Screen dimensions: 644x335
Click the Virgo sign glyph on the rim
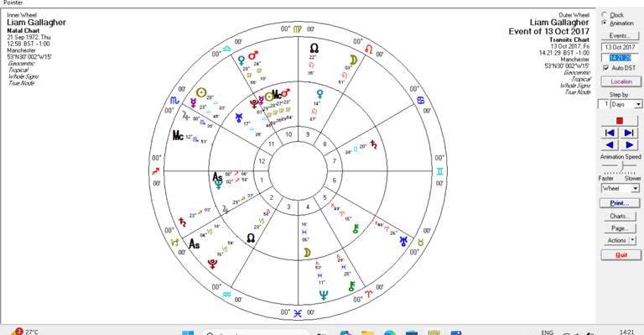point(298,29)
